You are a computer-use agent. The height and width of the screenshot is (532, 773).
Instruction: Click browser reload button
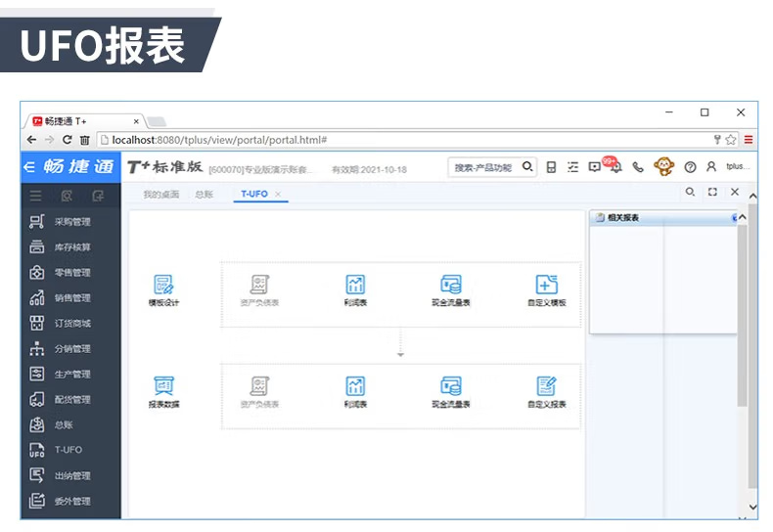tap(68, 140)
